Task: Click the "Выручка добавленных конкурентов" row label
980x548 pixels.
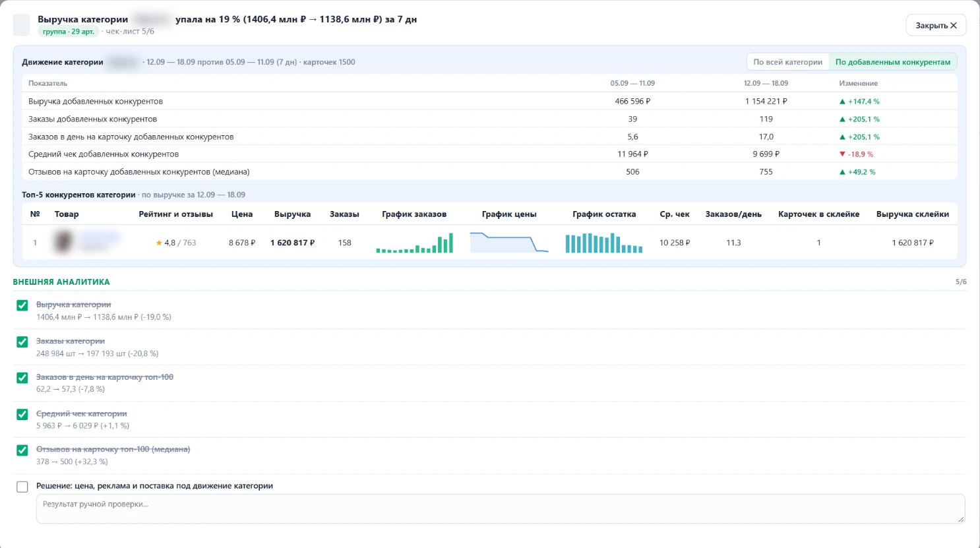Action: [96, 102]
